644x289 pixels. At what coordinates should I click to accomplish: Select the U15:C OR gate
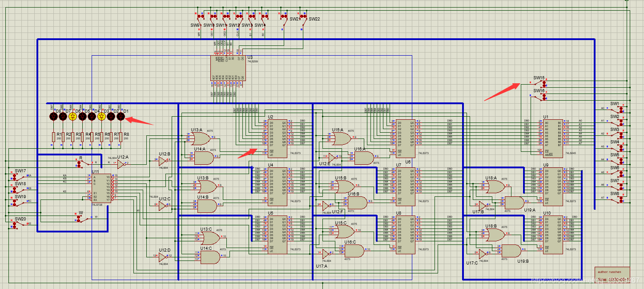tap(345, 231)
